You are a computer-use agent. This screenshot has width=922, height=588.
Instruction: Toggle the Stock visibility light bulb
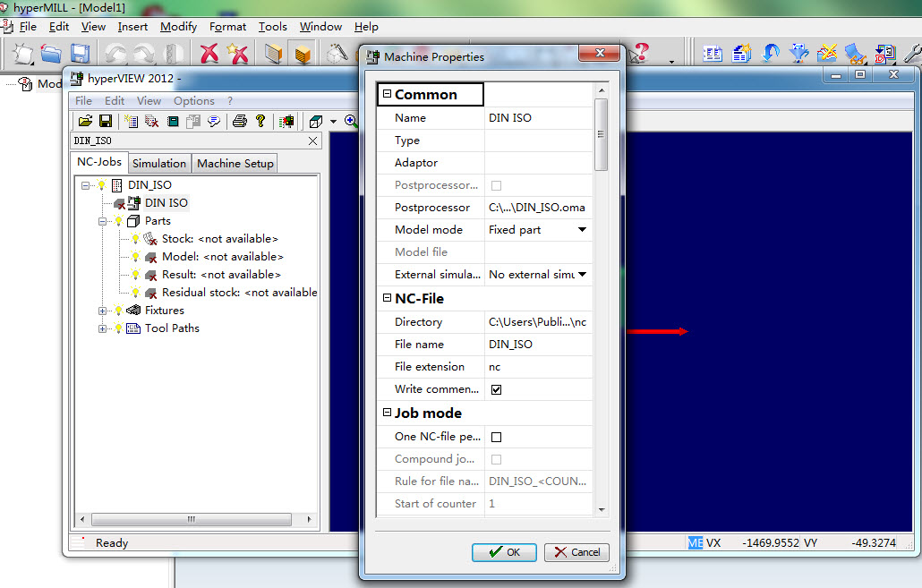[x=136, y=239]
